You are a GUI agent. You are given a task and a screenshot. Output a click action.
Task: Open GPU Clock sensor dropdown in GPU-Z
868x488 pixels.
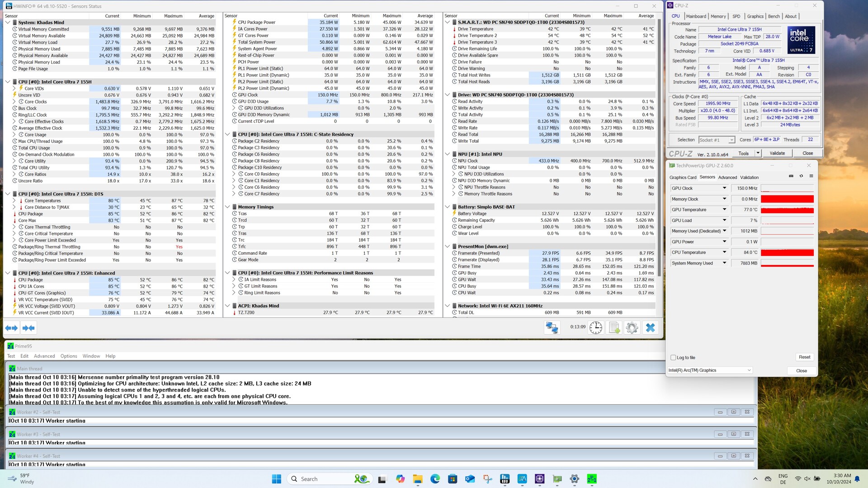coord(724,188)
